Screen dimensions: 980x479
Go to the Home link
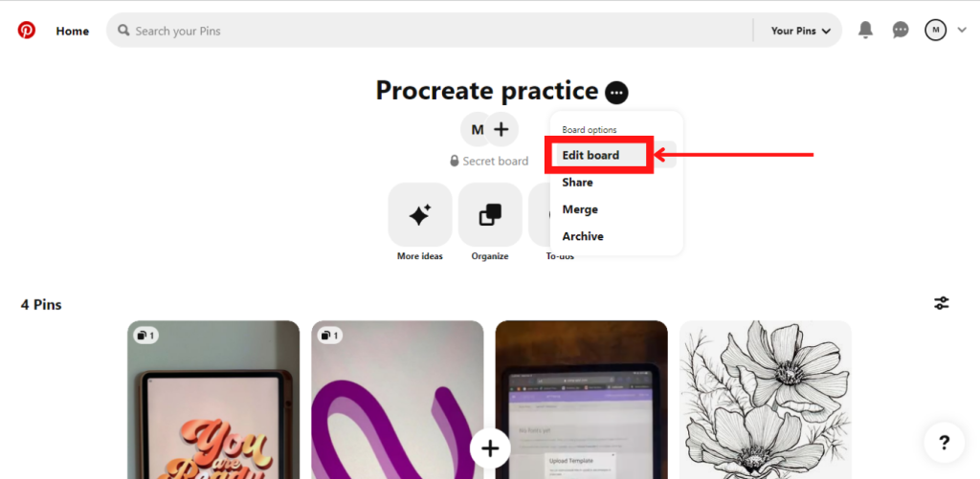tap(73, 31)
